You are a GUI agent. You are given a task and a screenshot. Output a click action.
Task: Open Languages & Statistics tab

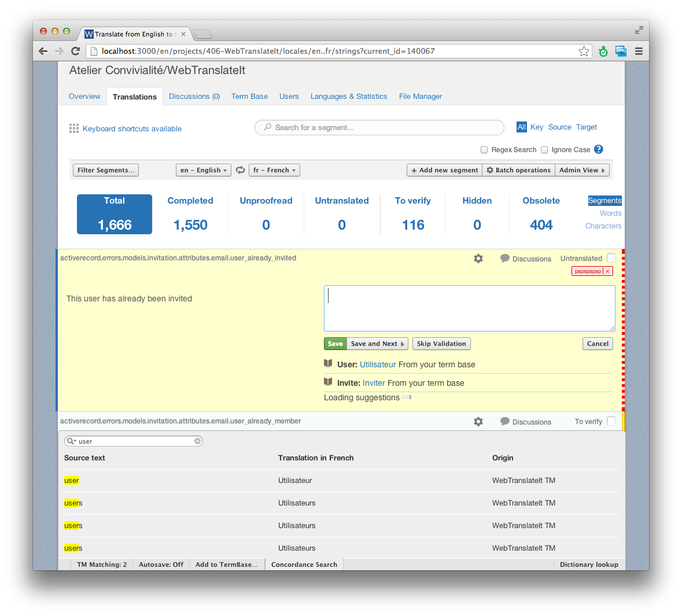pos(349,96)
